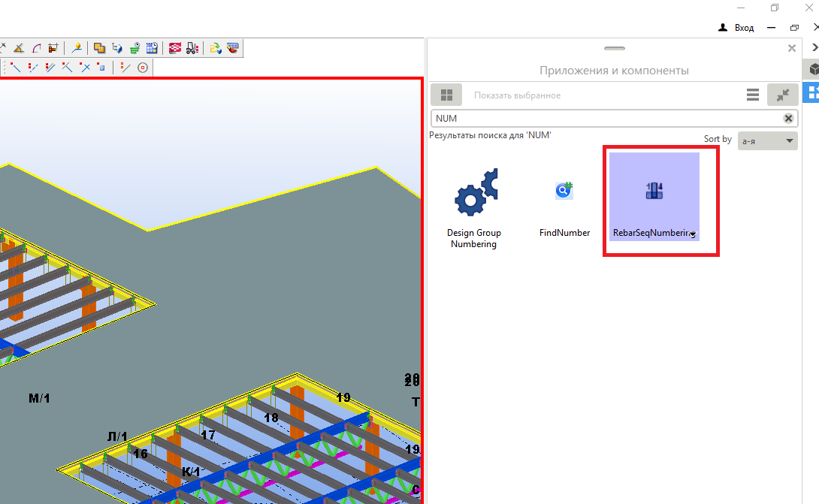Select the FindNumber component

point(564,209)
